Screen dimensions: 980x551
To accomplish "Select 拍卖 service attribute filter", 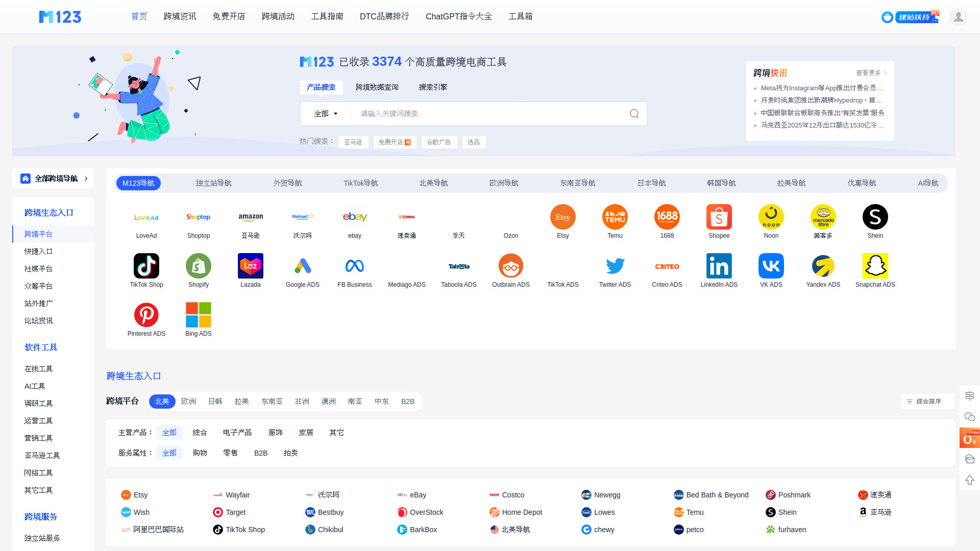I will tap(290, 453).
